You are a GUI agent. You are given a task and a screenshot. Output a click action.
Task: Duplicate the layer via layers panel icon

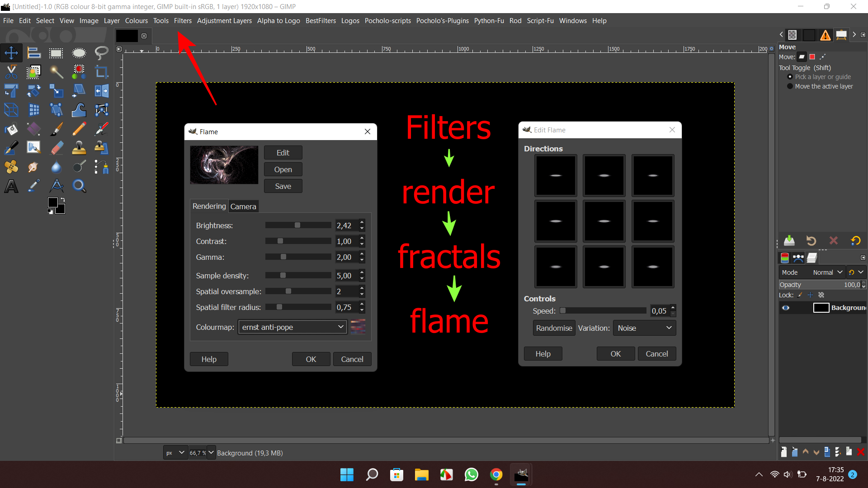point(827,451)
